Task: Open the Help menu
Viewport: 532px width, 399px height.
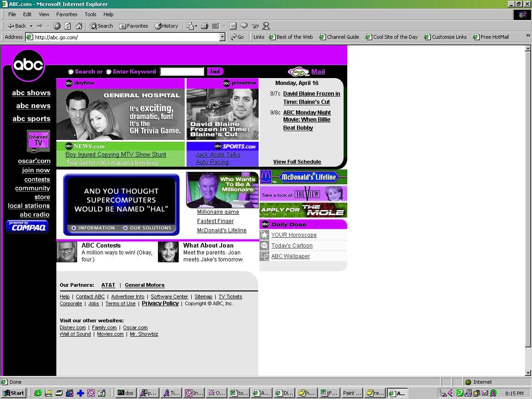Action: 108,14
